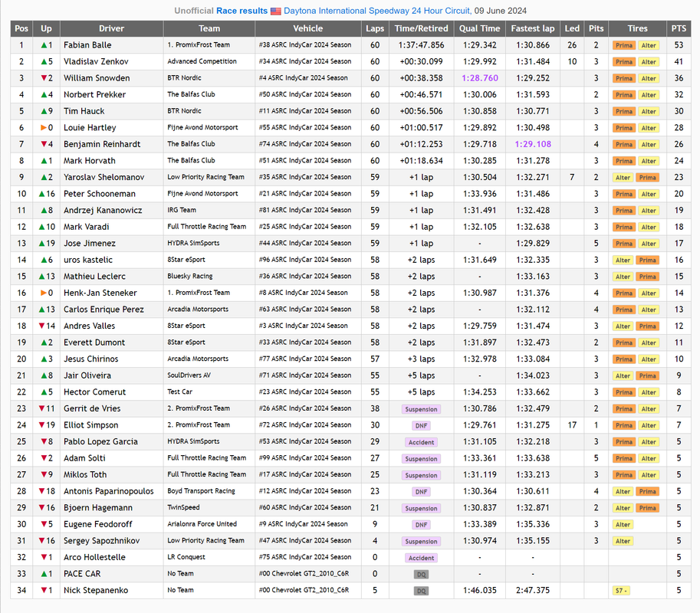Click the first Alter tire badge for Yaroslav Shelomanov

pos(623,178)
